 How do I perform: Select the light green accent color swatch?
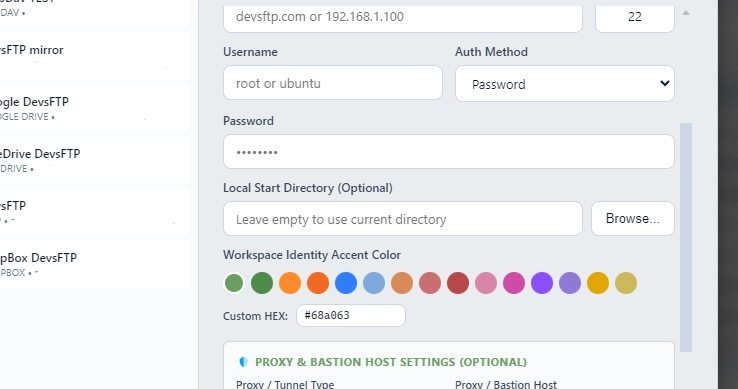coord(234,283)
